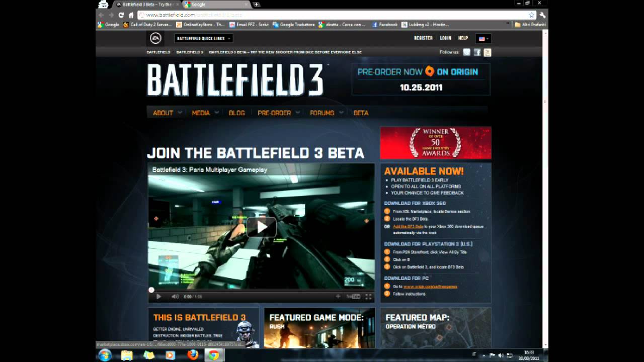Click the plus icon in video controls

point(338,297)
